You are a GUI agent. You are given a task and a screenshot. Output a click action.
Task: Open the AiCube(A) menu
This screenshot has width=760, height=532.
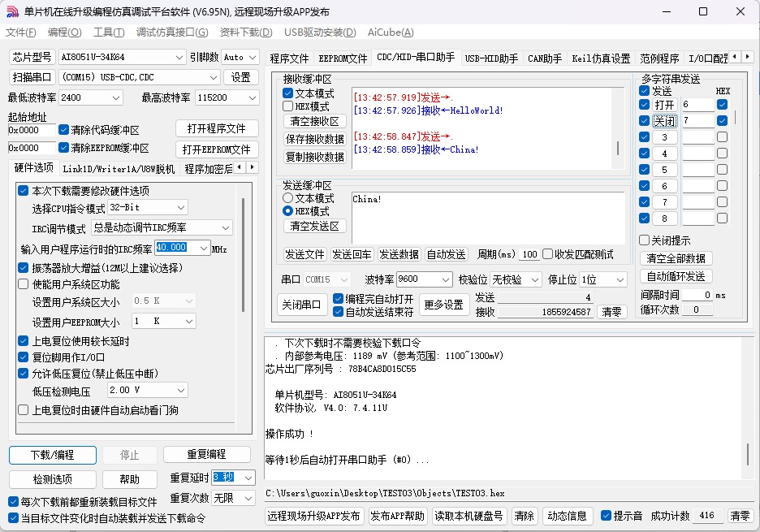click(391, 32)
